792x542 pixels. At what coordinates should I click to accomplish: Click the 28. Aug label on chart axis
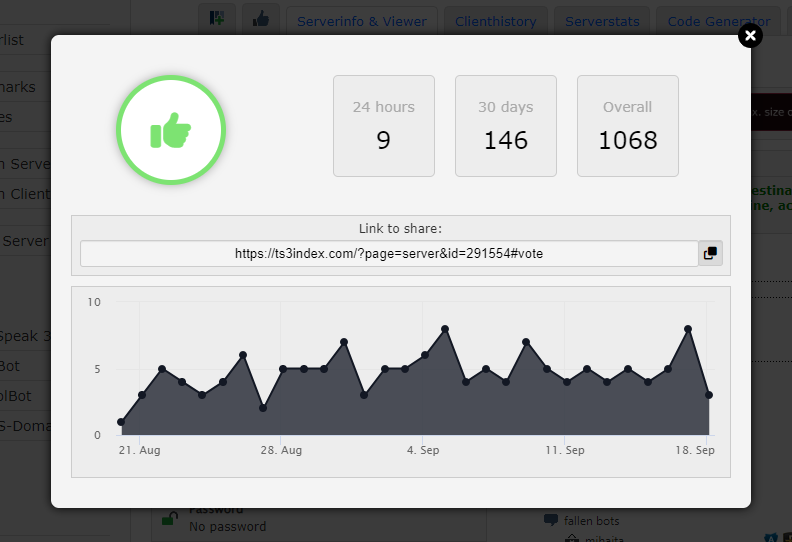(280, 451)
